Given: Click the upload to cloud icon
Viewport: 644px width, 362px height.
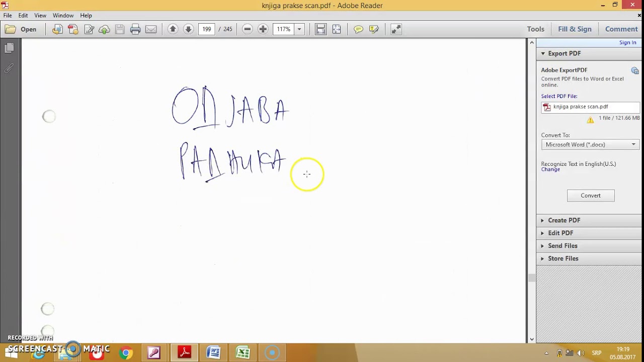Looking at the screenshot, I should [x=104, y=29].
